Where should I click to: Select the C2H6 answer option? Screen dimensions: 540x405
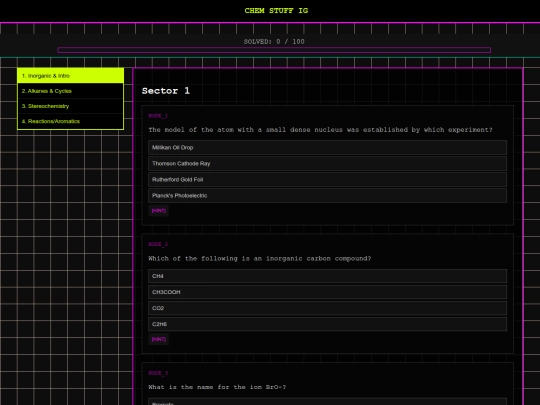click(328, 324)
